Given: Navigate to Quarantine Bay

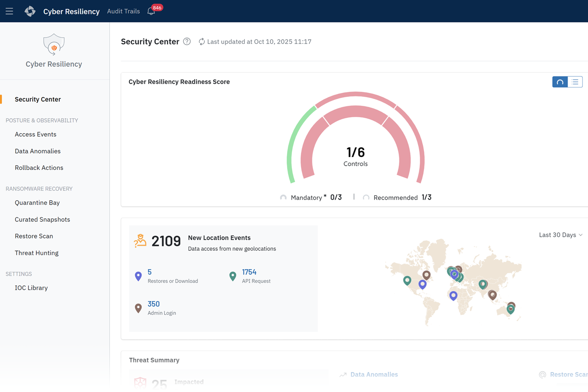Looking at the screenshot, I should (x=37, y=203).
